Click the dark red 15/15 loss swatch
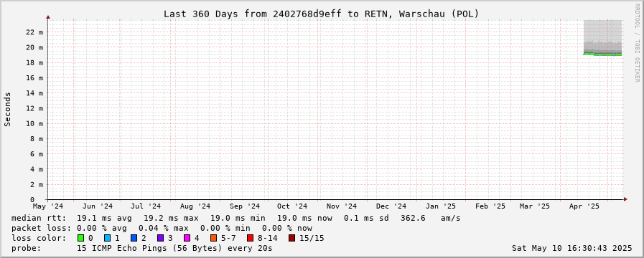The height and width of the screenshot is (258, 644). [291, 238]
